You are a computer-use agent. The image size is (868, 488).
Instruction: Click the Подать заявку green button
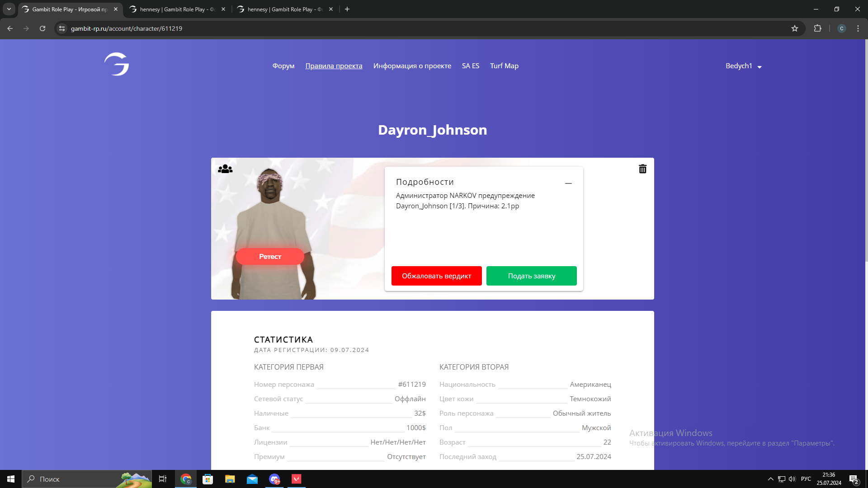[x=531, y=276]
